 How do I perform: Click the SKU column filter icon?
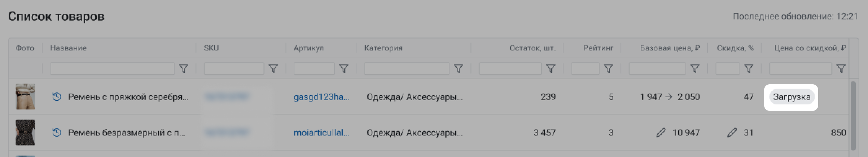(273, 68)
